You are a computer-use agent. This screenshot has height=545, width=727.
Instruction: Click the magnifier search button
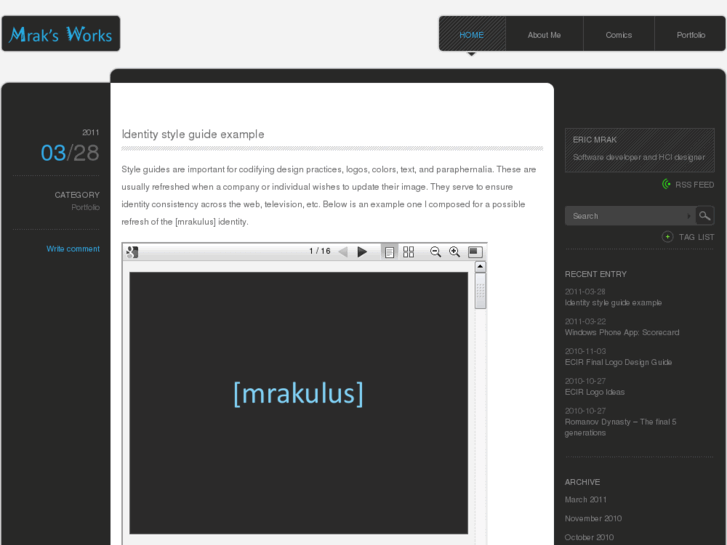click(x=705, y=216)
